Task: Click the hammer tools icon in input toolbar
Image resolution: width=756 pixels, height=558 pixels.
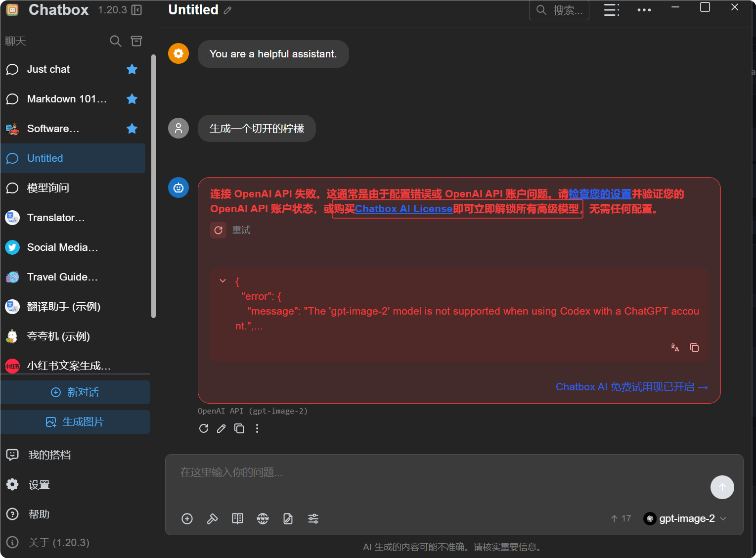Action: [212, 518]
